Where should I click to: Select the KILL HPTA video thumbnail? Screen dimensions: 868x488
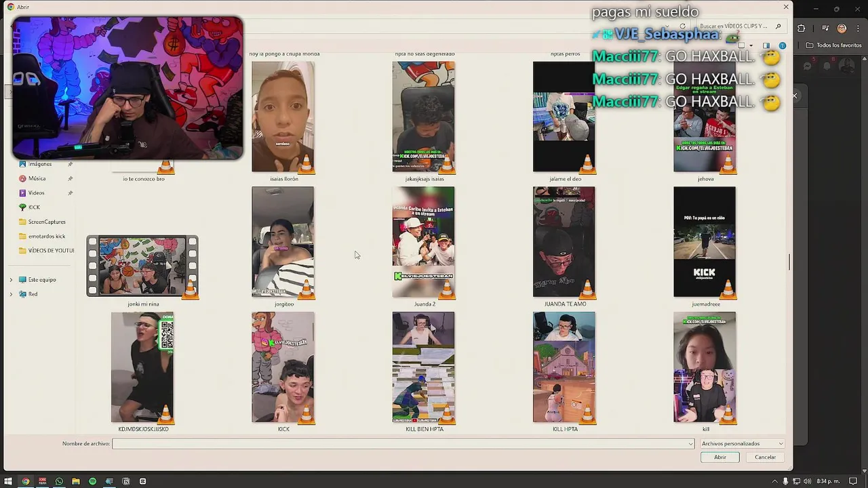click(564, 367)
